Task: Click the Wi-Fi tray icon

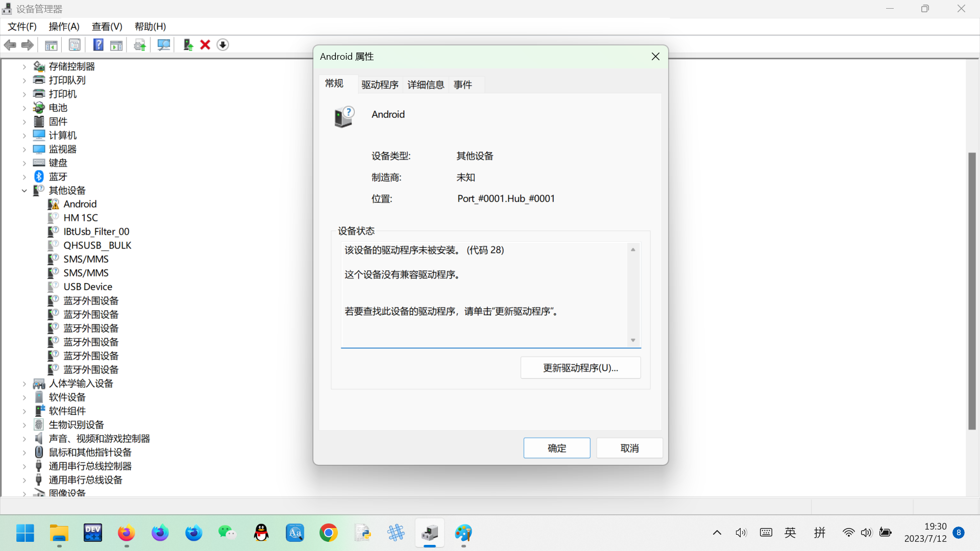Action: click(x=848, y=533)
